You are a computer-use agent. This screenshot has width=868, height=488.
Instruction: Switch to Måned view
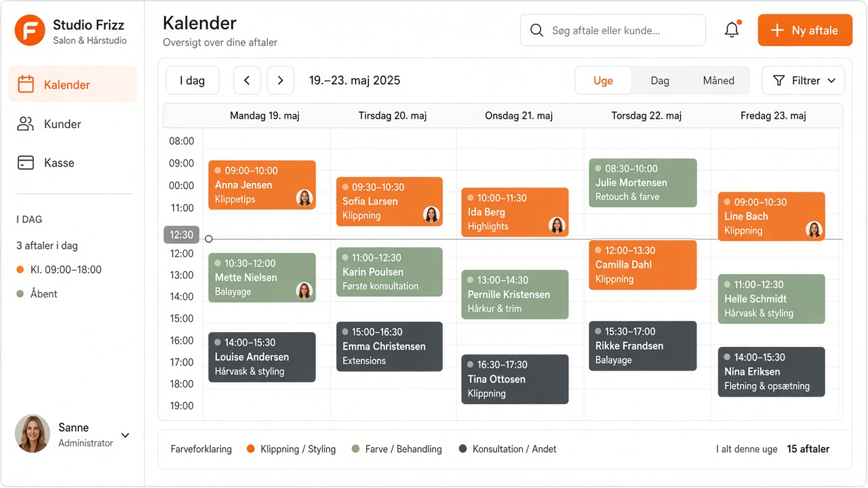(719, 81)
